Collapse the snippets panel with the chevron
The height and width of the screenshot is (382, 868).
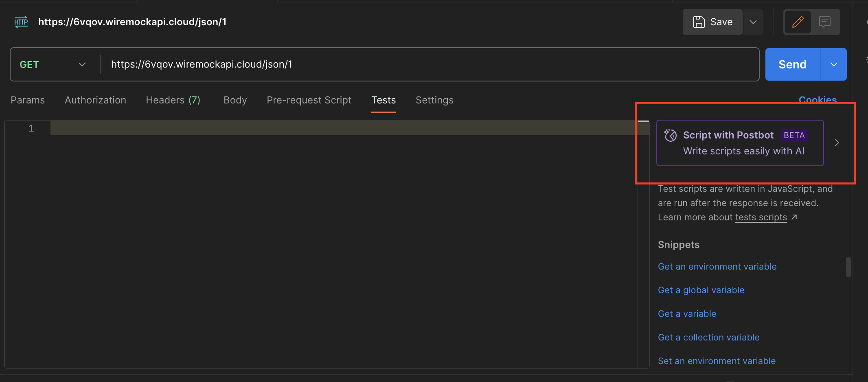click(x=837, y=143)
